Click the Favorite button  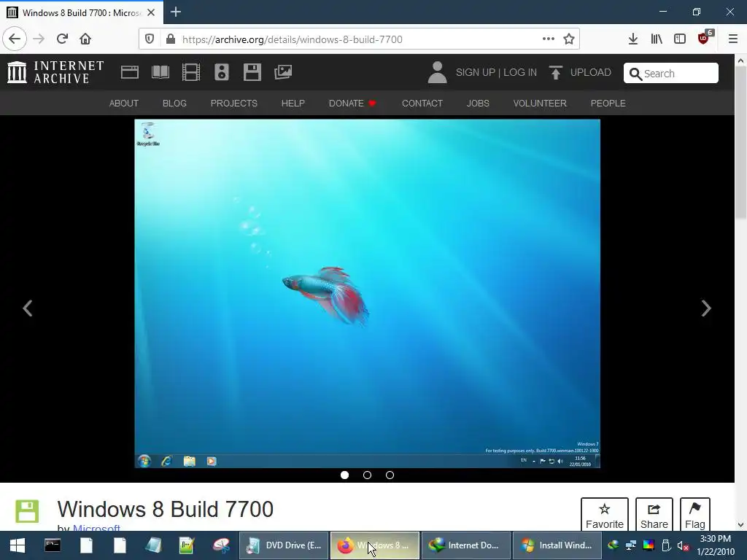click(x=605, y=515)
